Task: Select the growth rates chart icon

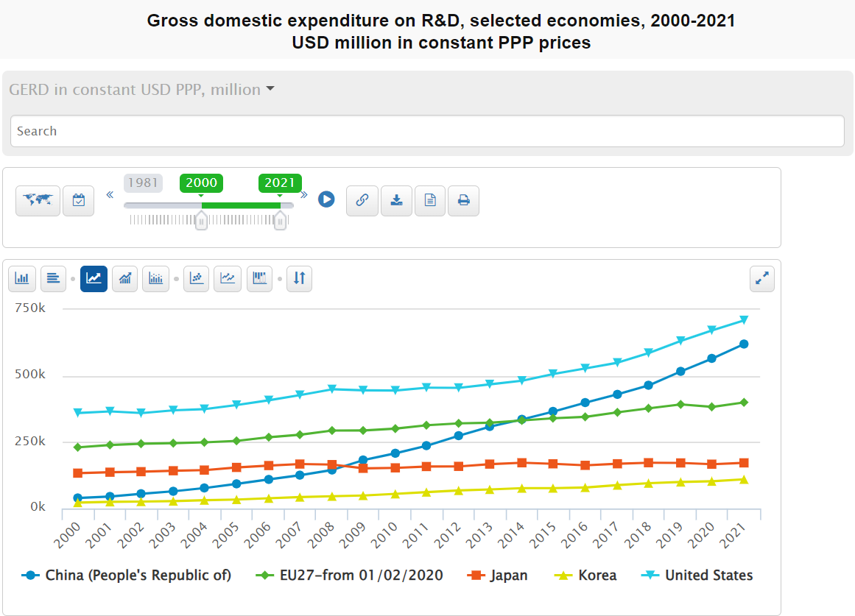Action: click(124, 278)
